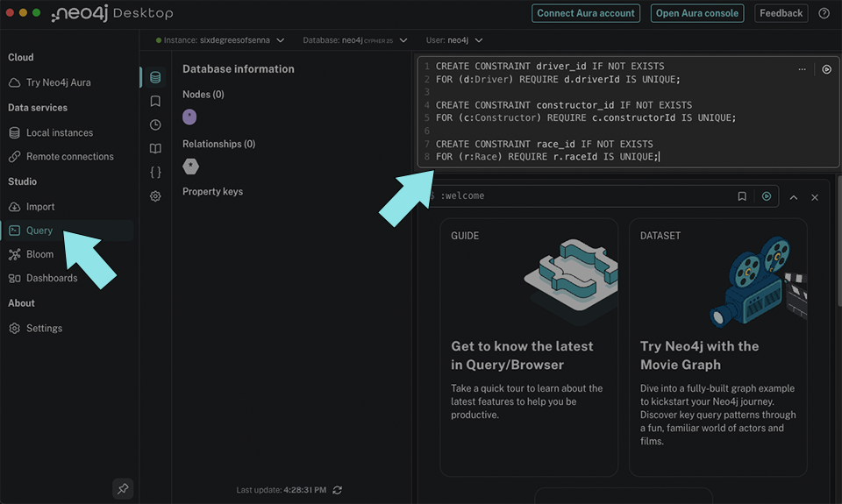Open the Query/Browser guide card

[529, 347]
